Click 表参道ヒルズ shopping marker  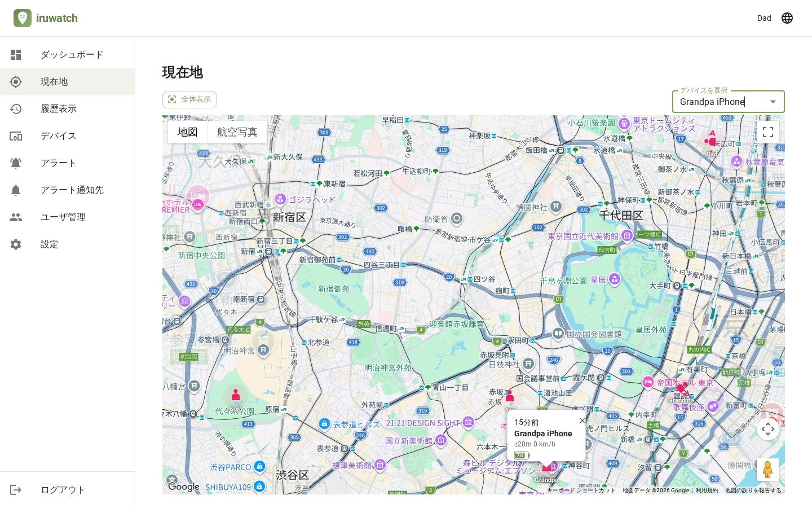324,423
